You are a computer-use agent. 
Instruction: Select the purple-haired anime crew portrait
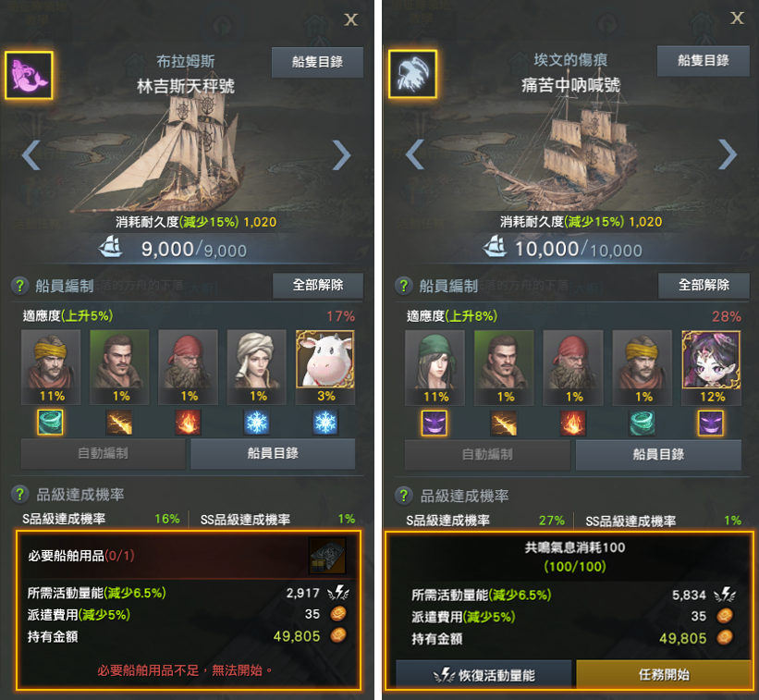coord(711,360)
